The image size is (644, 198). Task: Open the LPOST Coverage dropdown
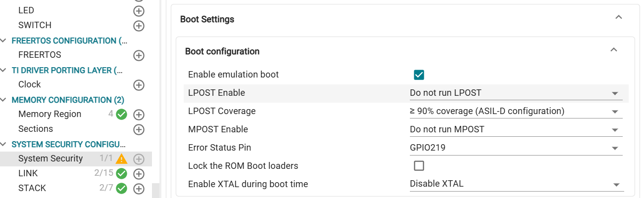pyautogui.click(x=516, y=111)
